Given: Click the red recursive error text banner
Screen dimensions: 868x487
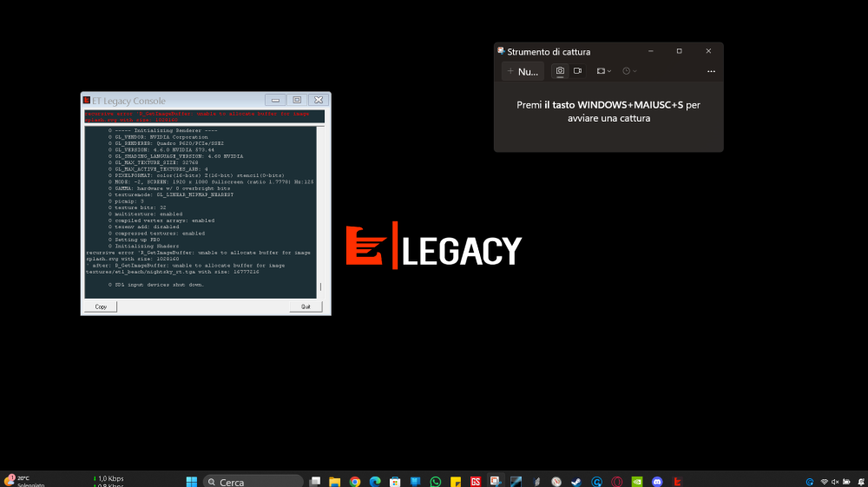Looking at the screenshot, I should point(204,116).
